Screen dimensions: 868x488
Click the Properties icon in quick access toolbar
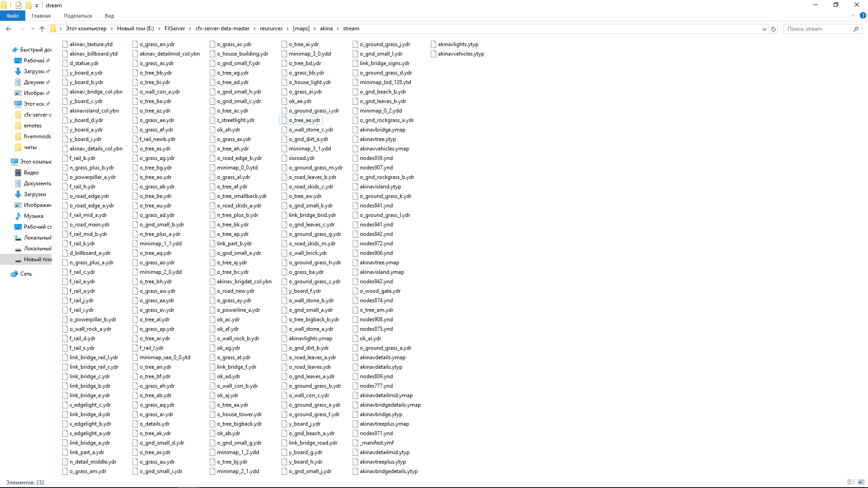point(19,5)
